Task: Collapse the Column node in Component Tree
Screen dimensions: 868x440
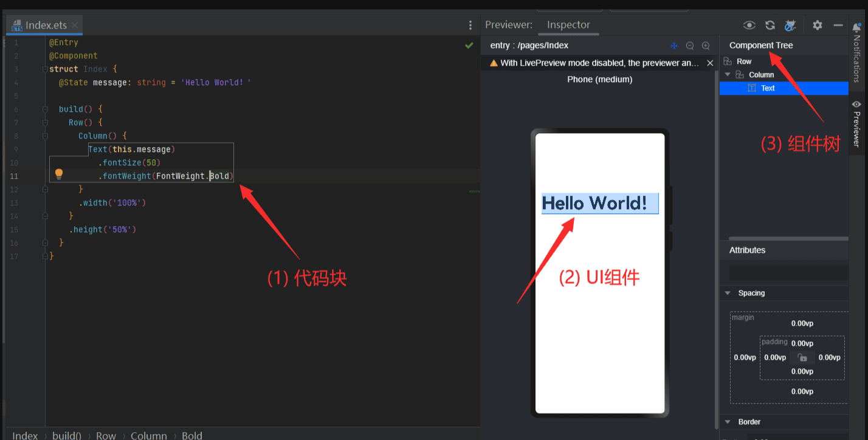Action: click(x=728, y=75)
